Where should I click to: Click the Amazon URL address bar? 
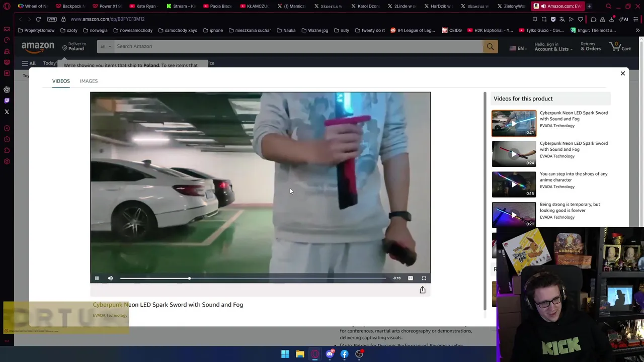click(108, 19)
